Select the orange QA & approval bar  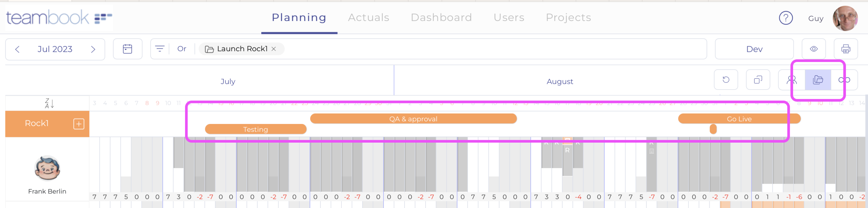[413, 119]
